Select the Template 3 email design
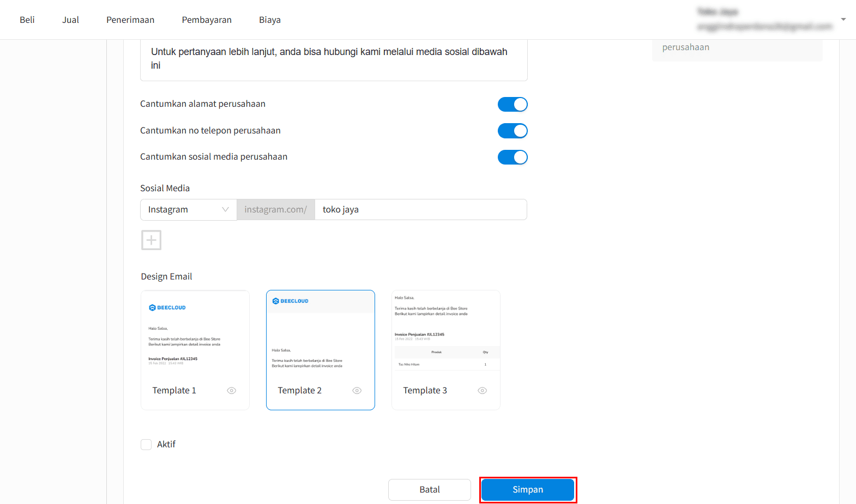Screen dimensions: 856x504 (446, 350)
